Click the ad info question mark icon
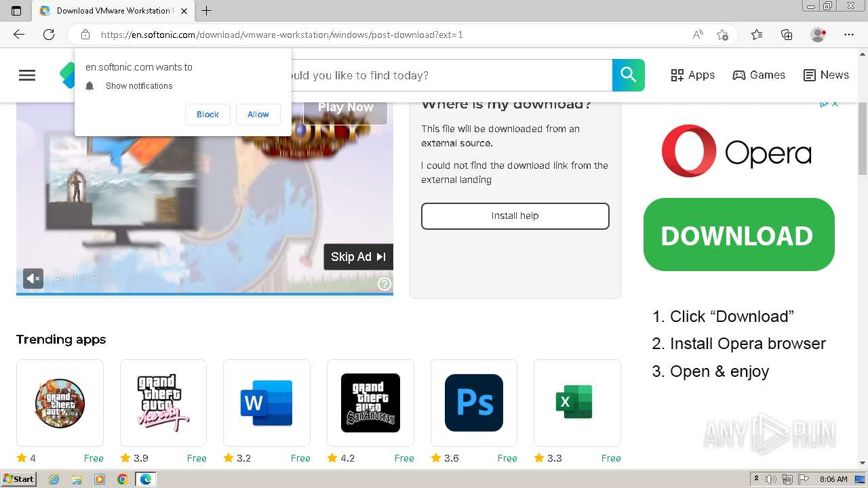This screenshot has height=488, width=868. point(384,284)
